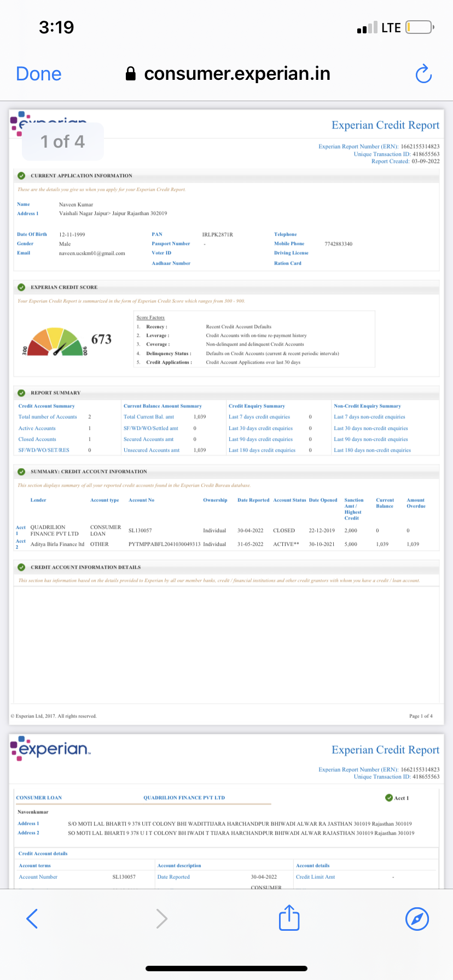Tap the Score Factors heading

(x=150, y=317)
